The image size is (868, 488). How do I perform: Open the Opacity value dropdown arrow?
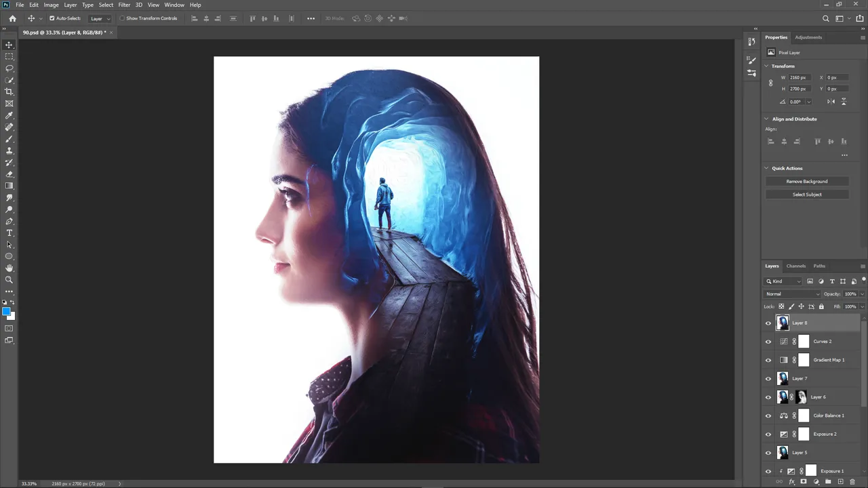pyautogui.click(x=862, y=294)
